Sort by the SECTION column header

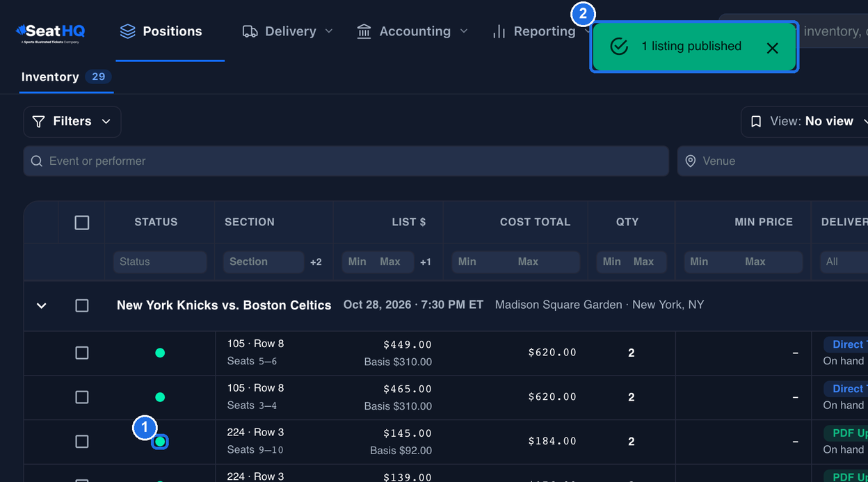coord(250,222)
